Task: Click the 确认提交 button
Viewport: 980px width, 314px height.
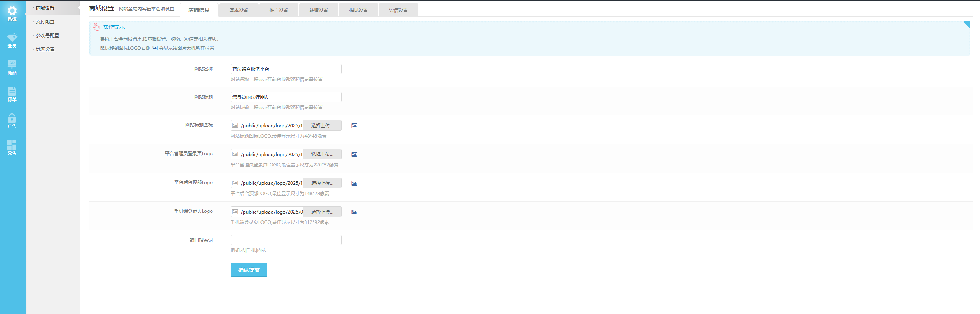Action: (x=249, y=270)
